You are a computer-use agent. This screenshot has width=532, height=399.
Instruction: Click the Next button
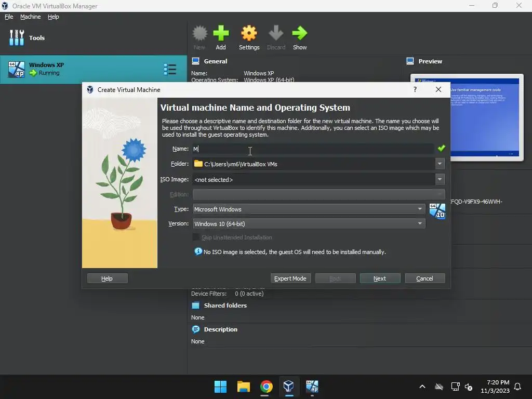pos(380,278)
